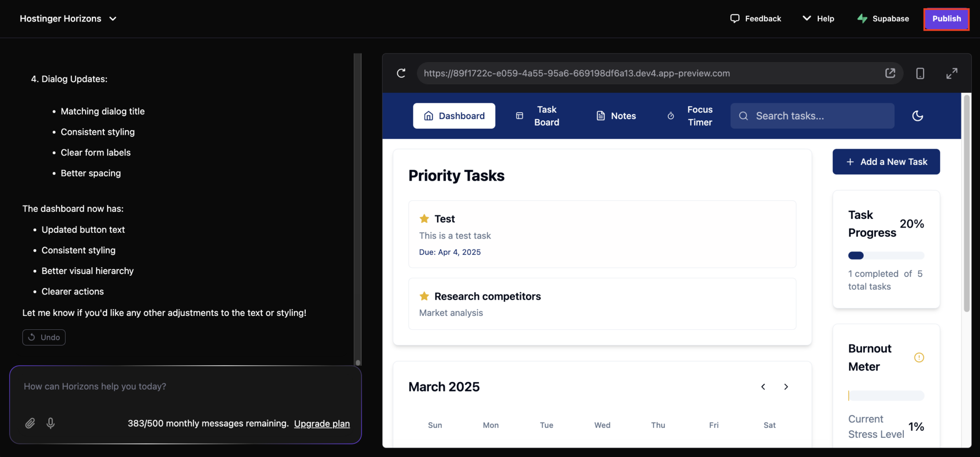Viewport: 980px width, 457px height.
Task: Start voice input with the microphone
Action: pos(50,423)
